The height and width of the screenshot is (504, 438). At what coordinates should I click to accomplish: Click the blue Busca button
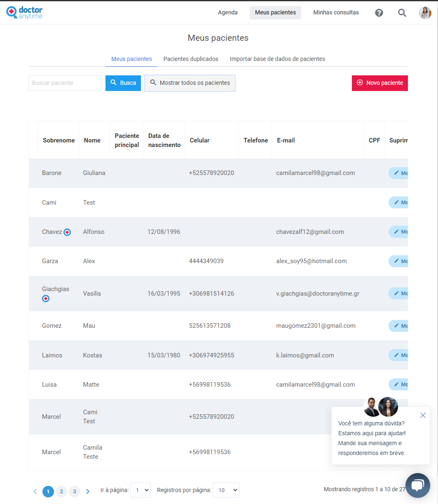click(x=123, y=83)
